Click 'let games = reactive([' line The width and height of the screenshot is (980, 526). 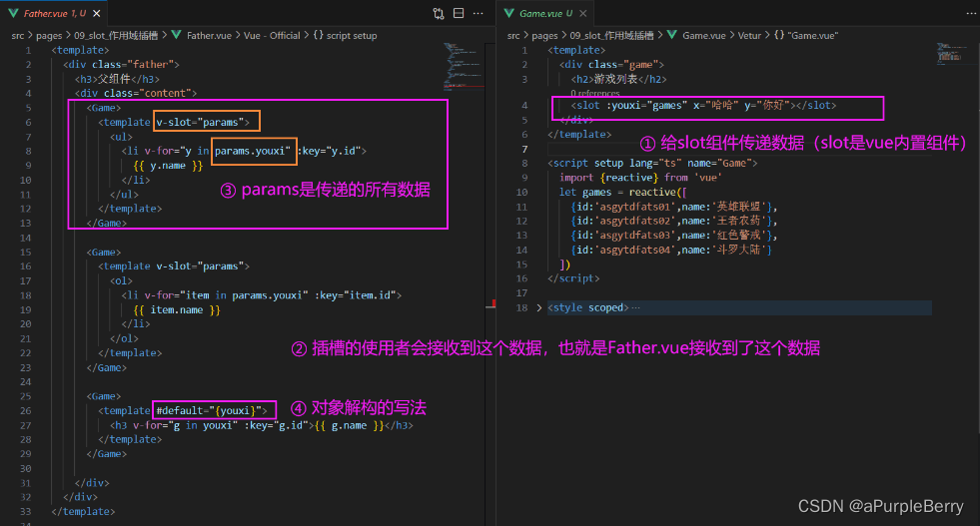pos(623,192)
